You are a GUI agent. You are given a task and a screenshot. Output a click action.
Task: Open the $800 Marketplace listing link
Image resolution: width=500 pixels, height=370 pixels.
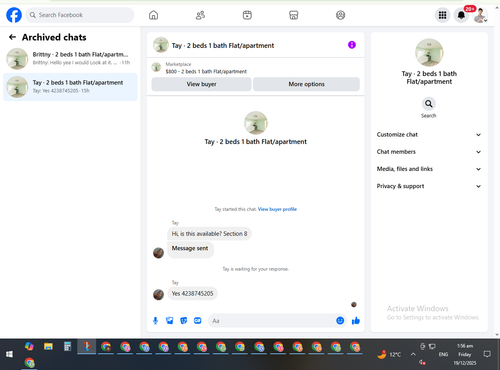point(206,71)
